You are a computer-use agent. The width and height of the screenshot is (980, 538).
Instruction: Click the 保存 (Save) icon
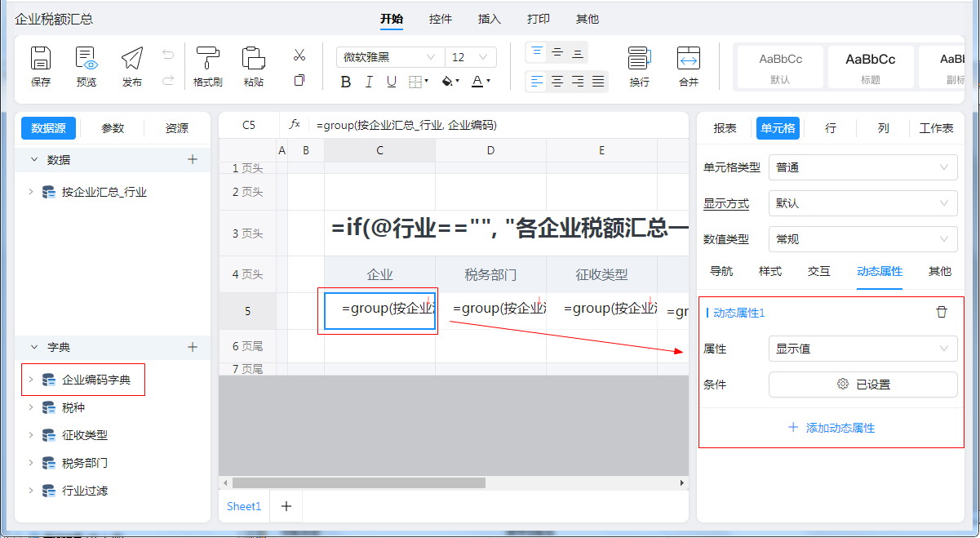tap(41, 59)
